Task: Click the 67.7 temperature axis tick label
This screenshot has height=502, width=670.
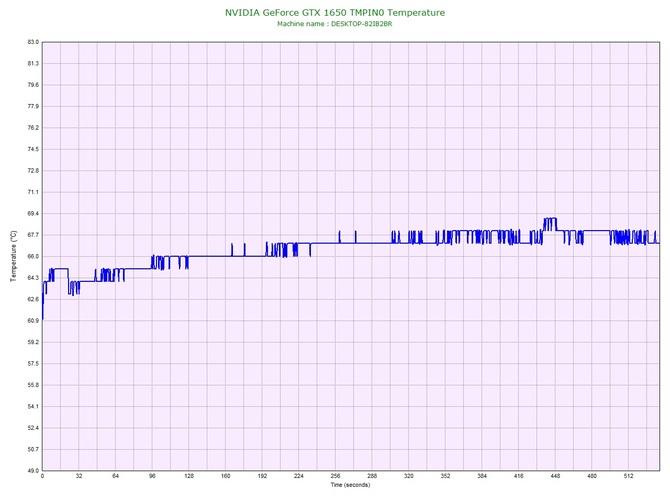Action: pyautogui.click(x=33, y=235)
